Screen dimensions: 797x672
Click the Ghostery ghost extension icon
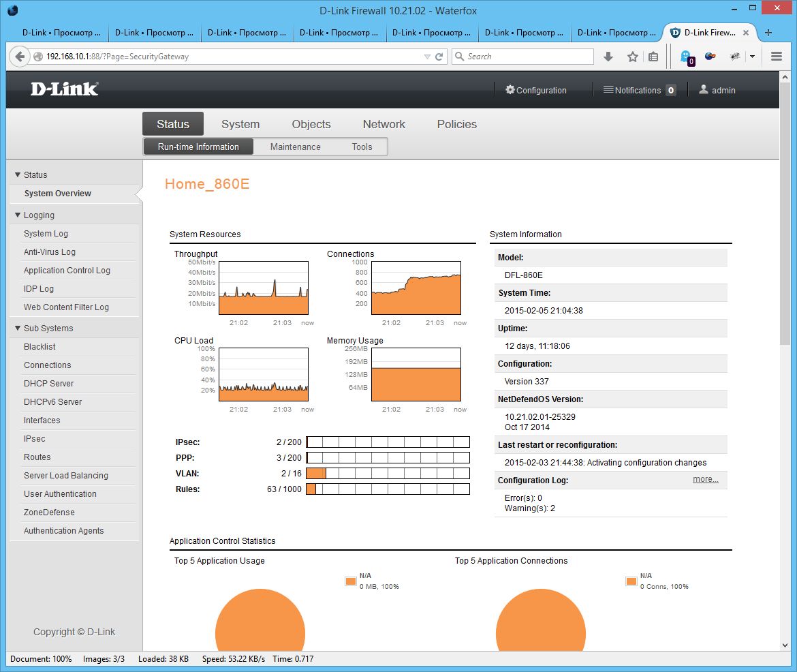686,57
